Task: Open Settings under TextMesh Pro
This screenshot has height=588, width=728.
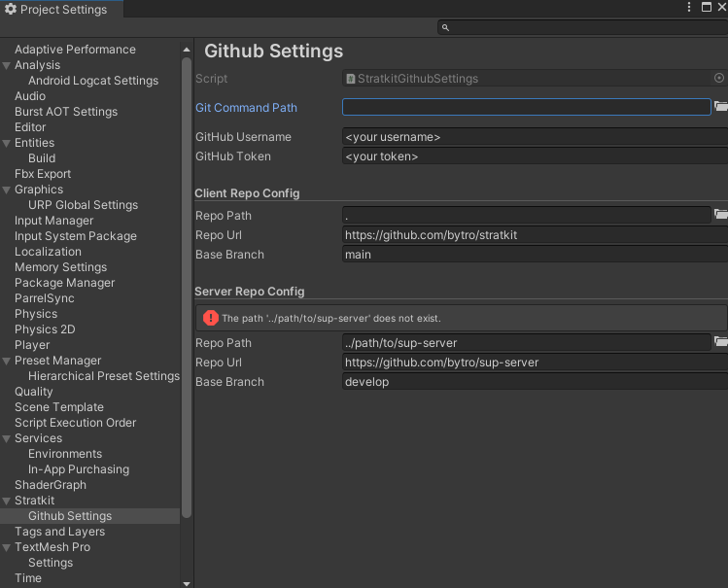Action: click(x=51, y=563)
